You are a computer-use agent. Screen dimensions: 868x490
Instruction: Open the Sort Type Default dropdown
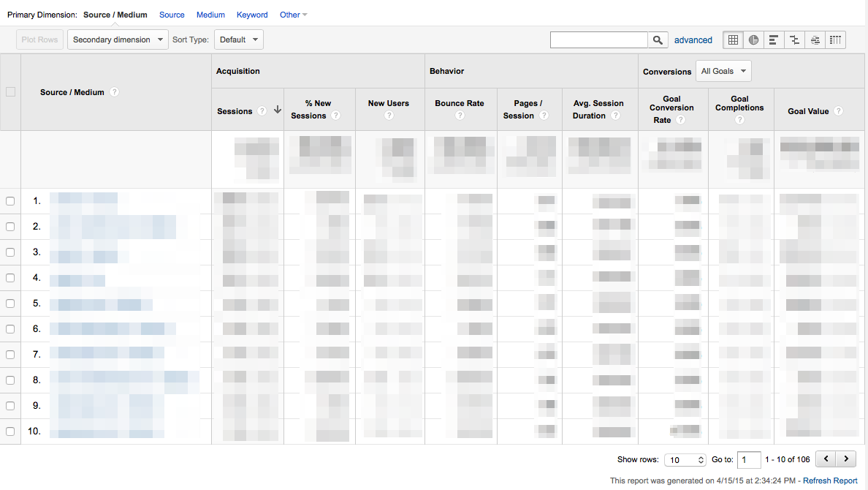point(239,40)
